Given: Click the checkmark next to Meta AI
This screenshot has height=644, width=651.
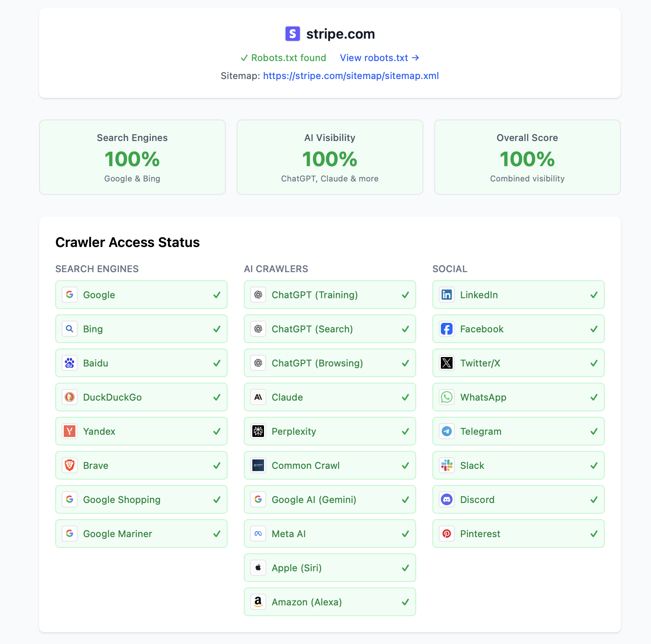Looking at the screenshot, I should (405, 534).
